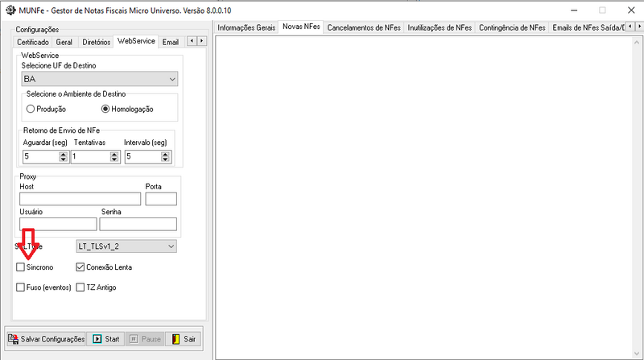The height and width of the screenshot is (360, 644).
Task: Focus the proxy Senha field
Action: click(x=138, y=224)
